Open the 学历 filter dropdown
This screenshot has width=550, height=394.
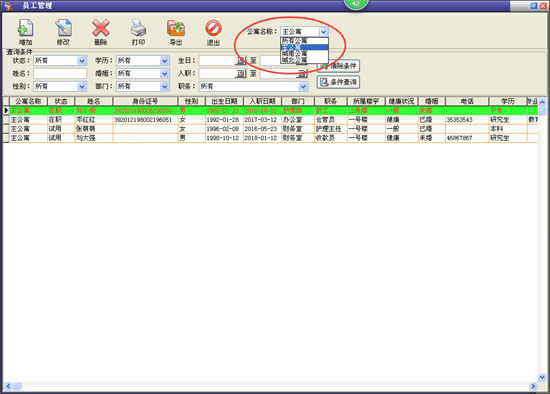164,61
